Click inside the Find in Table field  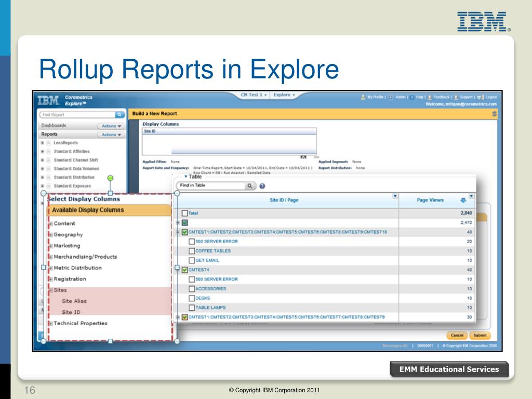(211, 185)
